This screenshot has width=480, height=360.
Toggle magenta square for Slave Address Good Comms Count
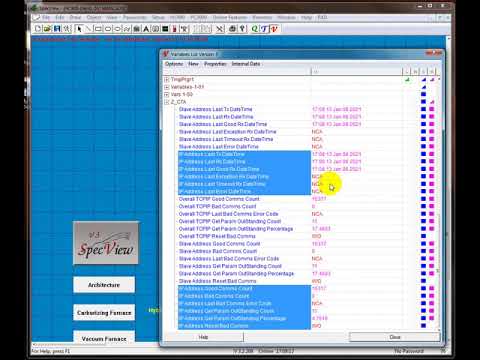[x=432, y=244]
